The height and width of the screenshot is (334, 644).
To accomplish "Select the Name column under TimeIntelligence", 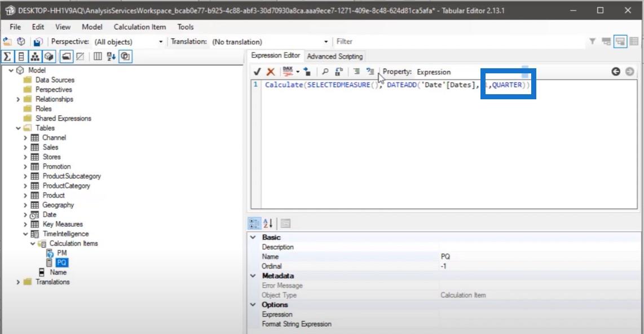I will click(58, 273).
